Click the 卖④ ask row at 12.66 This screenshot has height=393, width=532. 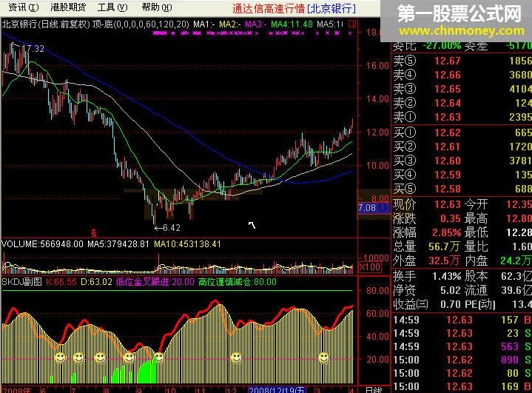coord(462,75)
